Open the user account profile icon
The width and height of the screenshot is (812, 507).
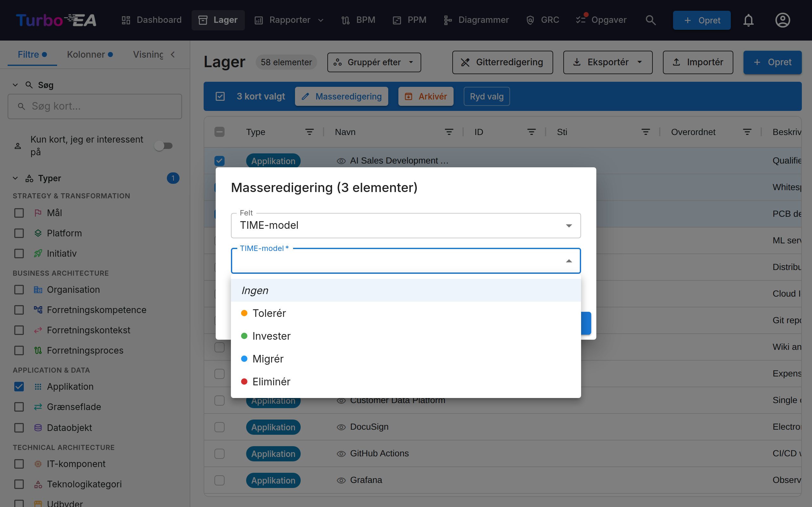783,20
